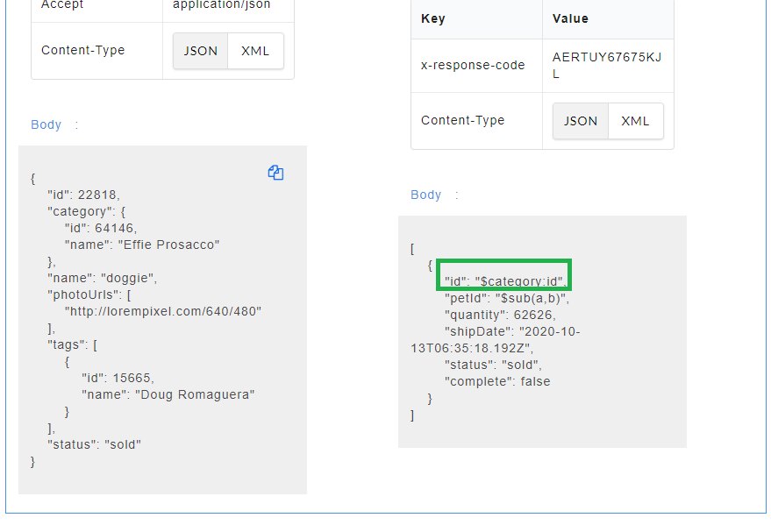This screenshot has height=532, width=771.
Task: Click the request Body section label
Action: point(46,124)
